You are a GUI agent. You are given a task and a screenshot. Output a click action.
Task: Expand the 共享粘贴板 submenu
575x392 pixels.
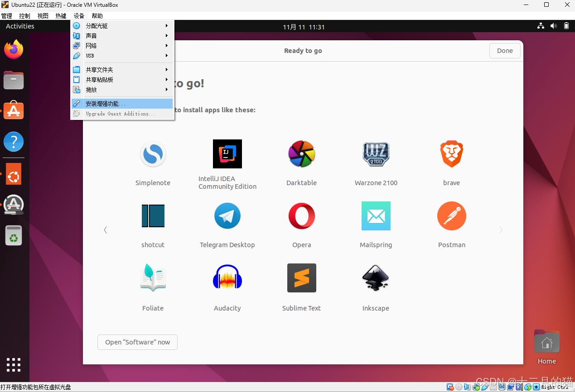click(x=122, y=80)
